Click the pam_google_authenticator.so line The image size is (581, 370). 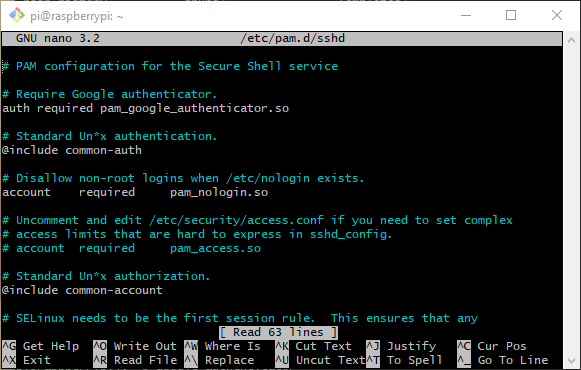pos(146,109)
